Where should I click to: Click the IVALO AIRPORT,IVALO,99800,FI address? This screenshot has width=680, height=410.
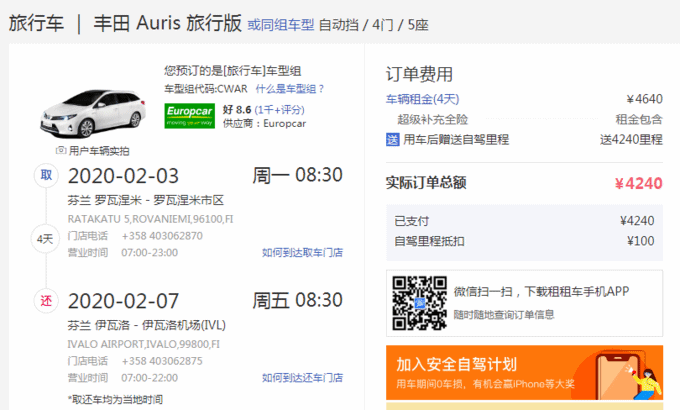(x=144, y=344)
